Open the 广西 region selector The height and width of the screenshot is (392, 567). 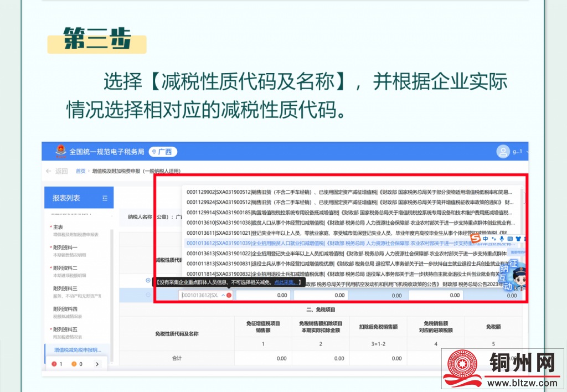(x=163, y=152)
